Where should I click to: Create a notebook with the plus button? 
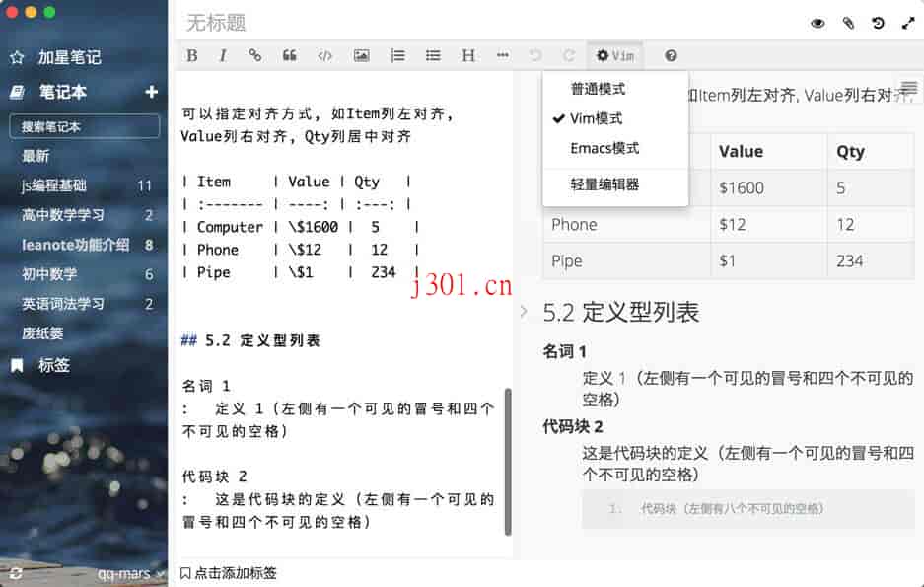(x=151, y=91)
